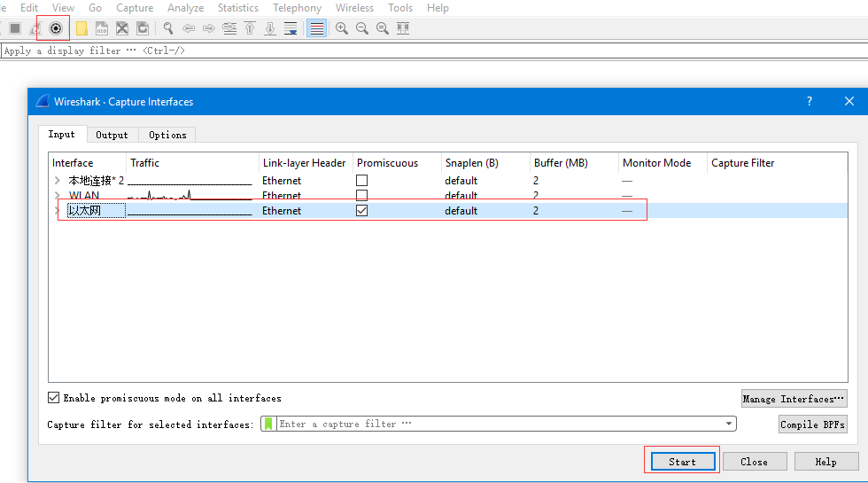Select the 以太网 interface name
The width and height of the screenshot is (868, 483).
(x=85, y=211)
